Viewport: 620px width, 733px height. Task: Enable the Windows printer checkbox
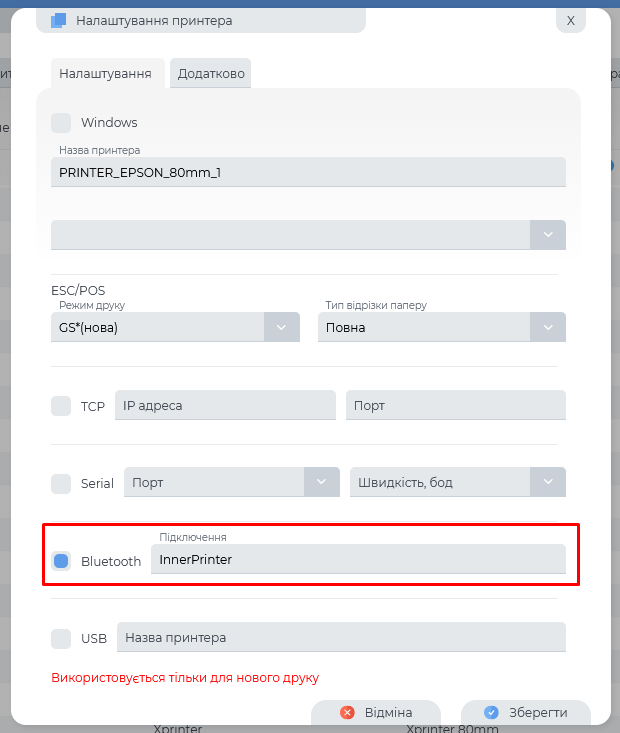(61, 123)
